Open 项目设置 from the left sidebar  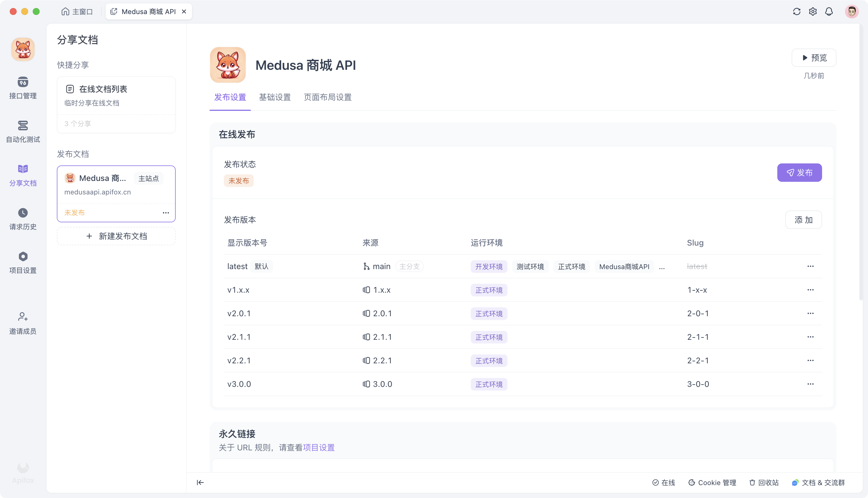coord(23,262)
